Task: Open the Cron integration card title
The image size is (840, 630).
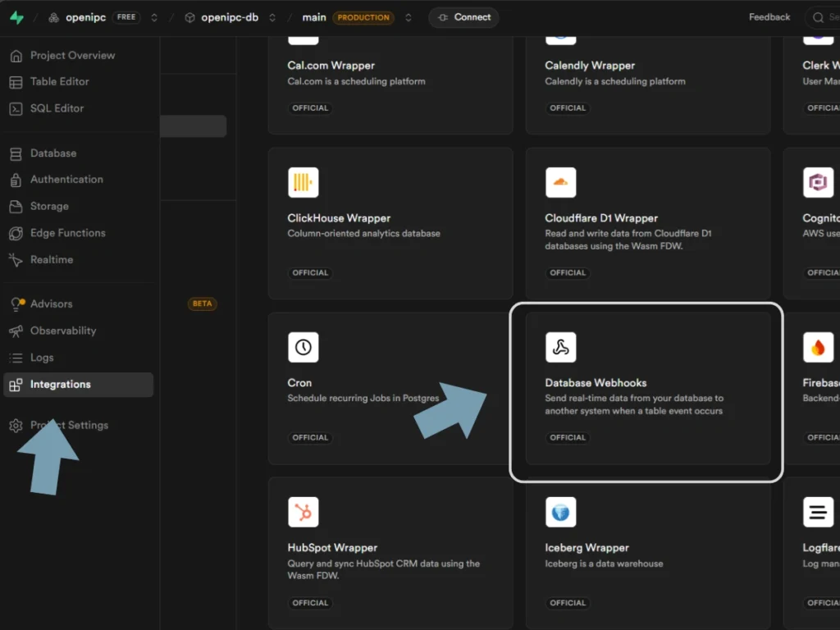Action: coord(299,383)
